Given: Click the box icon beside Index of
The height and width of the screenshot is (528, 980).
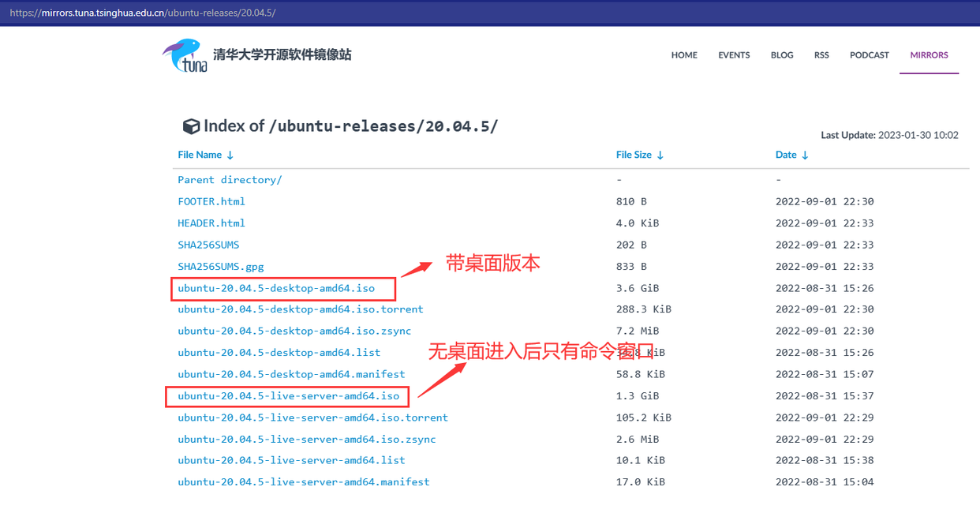Looking at the screenshot, I should pos(191,126).
